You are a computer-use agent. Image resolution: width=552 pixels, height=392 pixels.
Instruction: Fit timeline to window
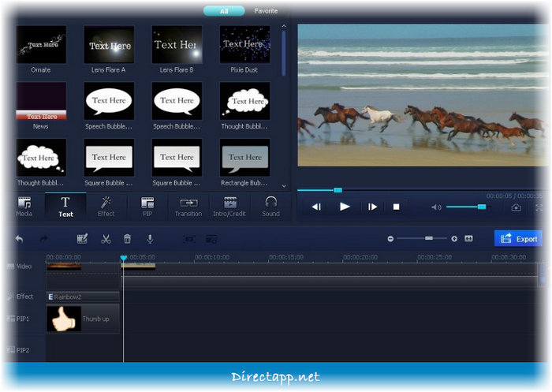[x=468, y=239]
